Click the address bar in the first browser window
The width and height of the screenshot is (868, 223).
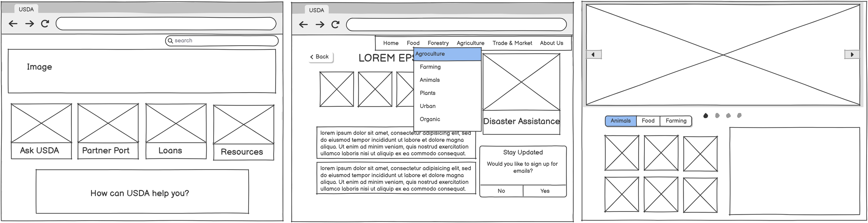166,24
